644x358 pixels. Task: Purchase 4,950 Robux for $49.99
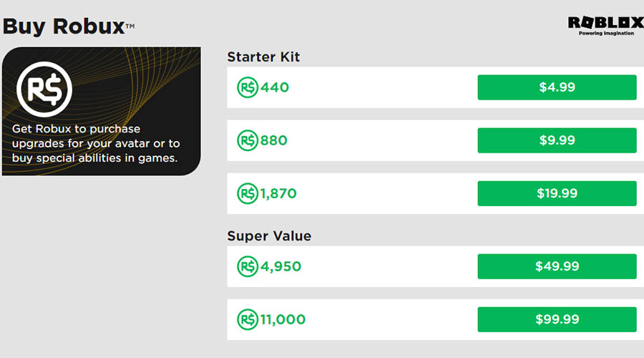click(x=557, y=266)
